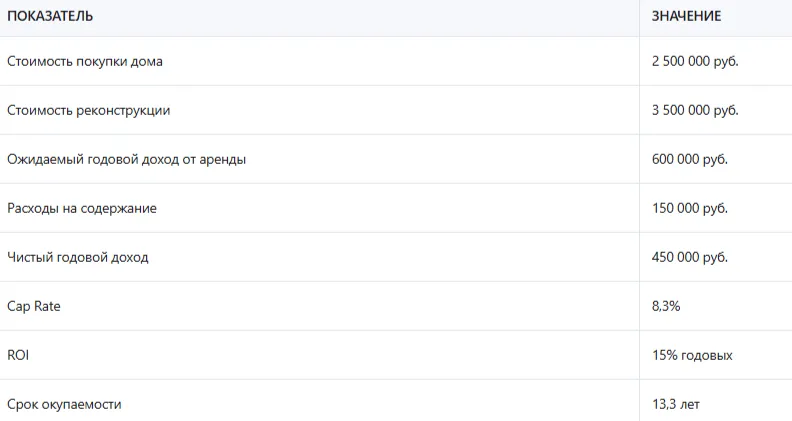This screenshot has height=421, width=792.
Task: Select the Чистый годовой доход label
Action: click(78, 257)
